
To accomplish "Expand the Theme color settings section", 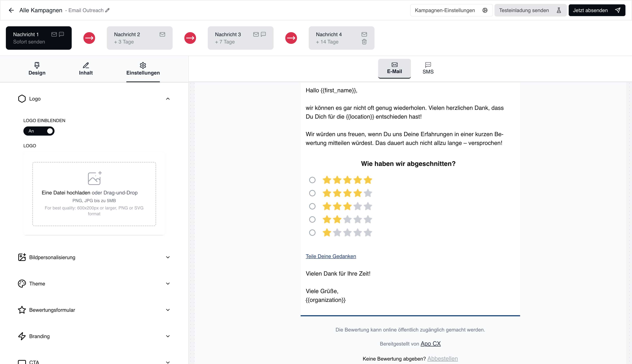I will click(168, 283).
